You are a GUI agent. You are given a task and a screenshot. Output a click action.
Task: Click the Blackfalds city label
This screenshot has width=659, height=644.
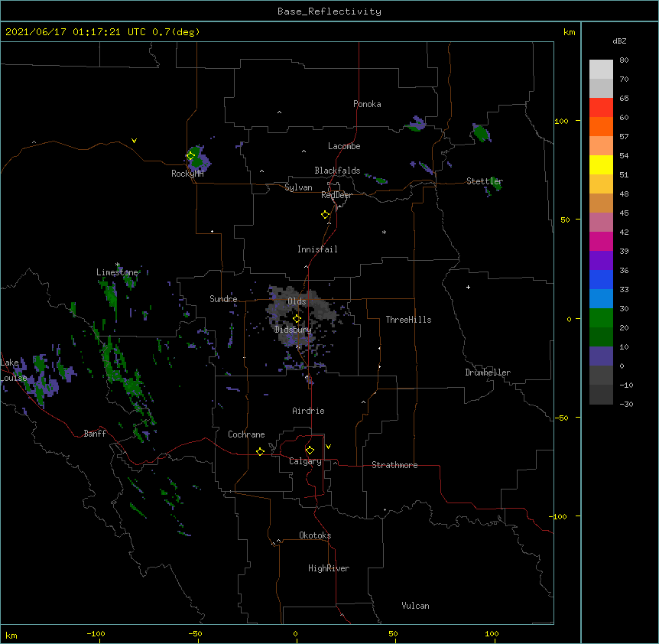(x=337, y=171)
